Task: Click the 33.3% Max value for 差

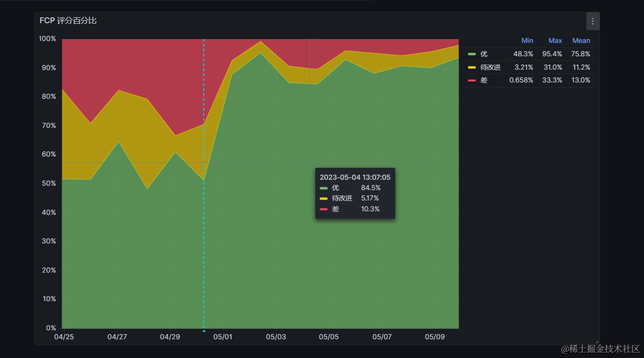Action: tap(552, 80)
